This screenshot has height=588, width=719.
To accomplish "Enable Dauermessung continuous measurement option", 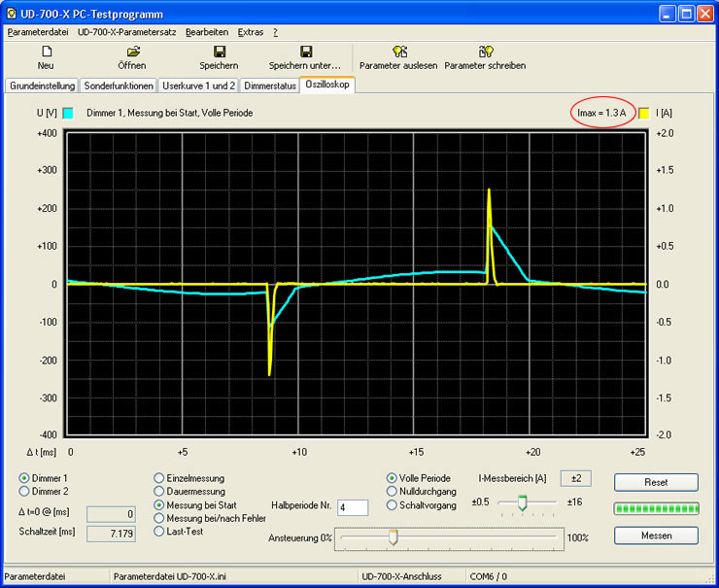I will [x=159, y=492].
